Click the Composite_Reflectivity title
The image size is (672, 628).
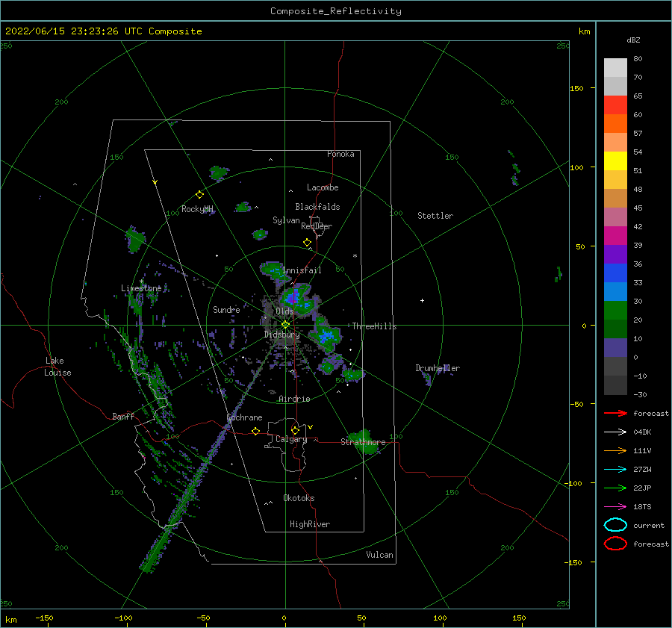pos(335,11)
